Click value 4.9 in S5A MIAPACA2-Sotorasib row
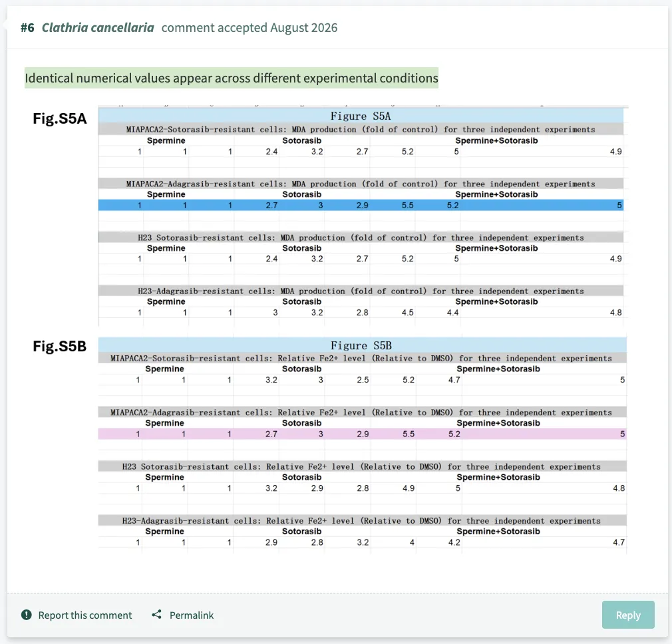Viewport: 672px width, 644px height. click(x=616, y=152)
